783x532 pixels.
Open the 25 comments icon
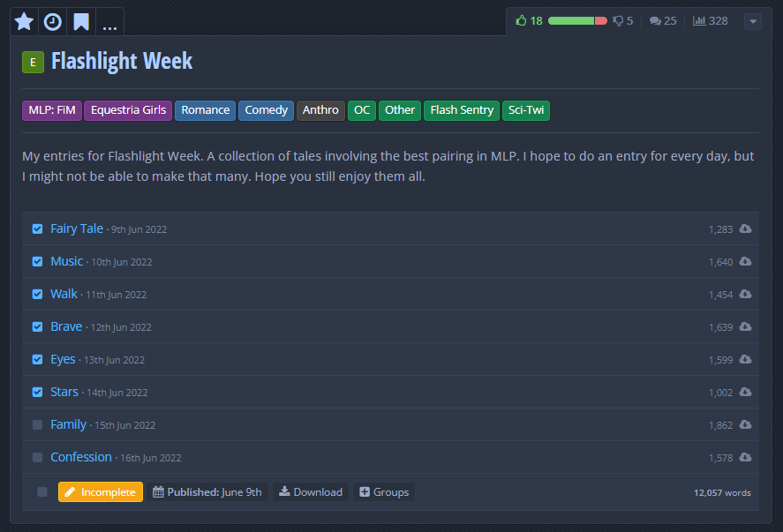655,21
